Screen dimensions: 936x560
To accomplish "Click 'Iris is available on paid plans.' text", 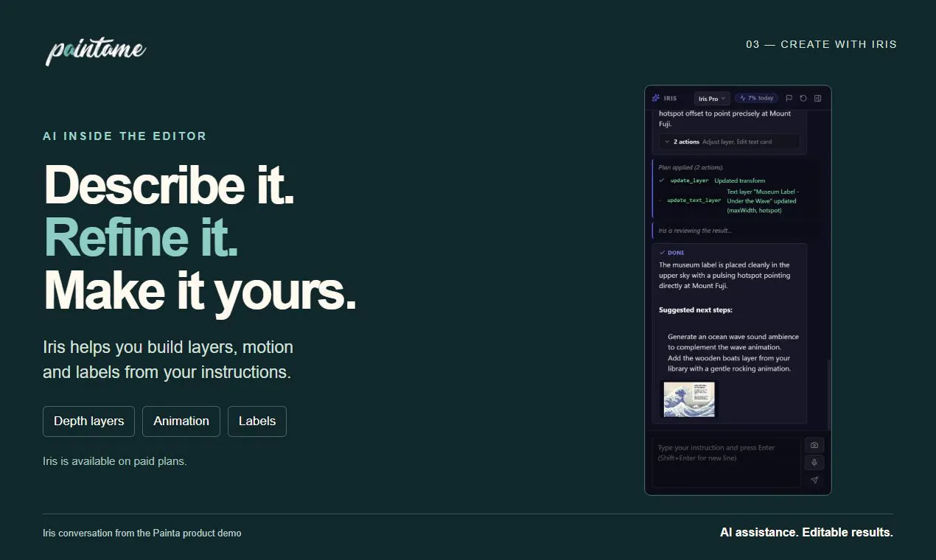I will tap(115, 461).
